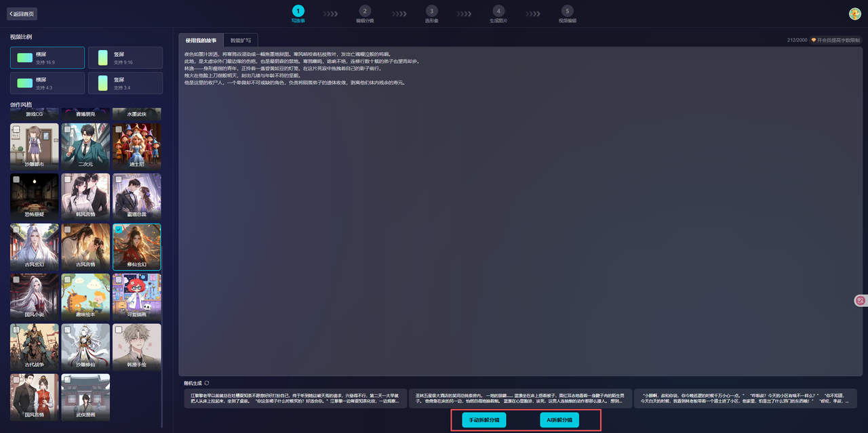Check the 二次元 style checkbox
868x433 pixels.
tap(68, 129)
